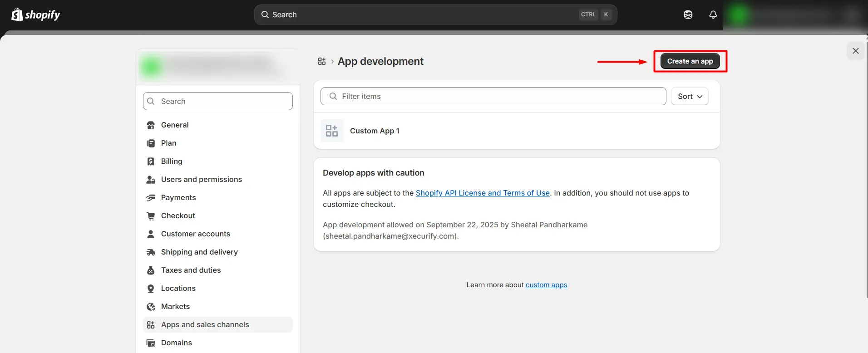Open the Sidekick assistant icon
Viewport: 868px width, 353px height.
pos(688,15)
